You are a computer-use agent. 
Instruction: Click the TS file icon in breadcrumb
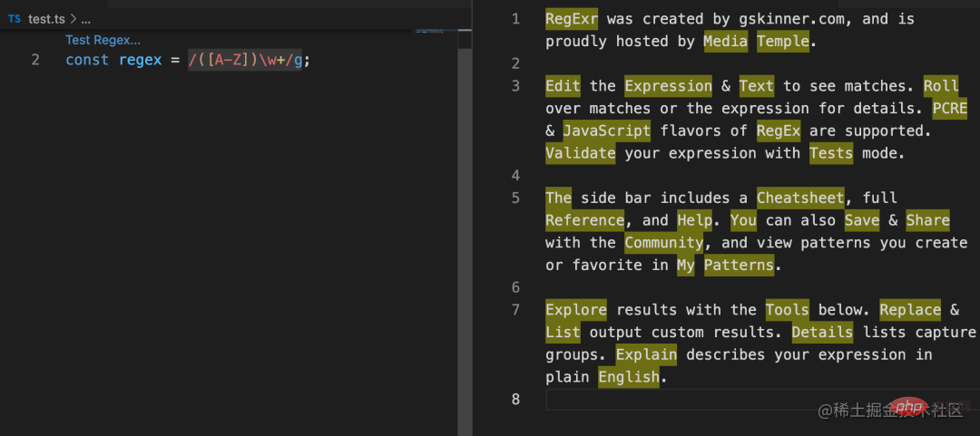click(x=15, y=18)
